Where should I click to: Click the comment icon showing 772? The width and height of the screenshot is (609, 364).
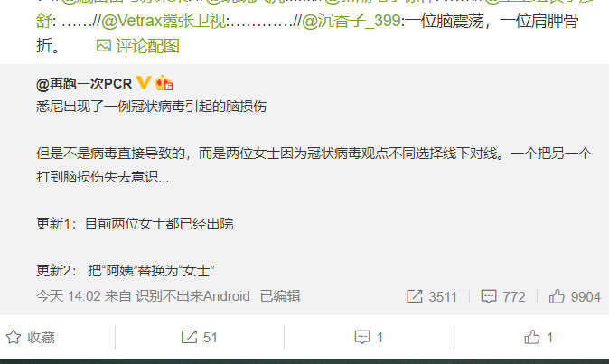(489, 296)
